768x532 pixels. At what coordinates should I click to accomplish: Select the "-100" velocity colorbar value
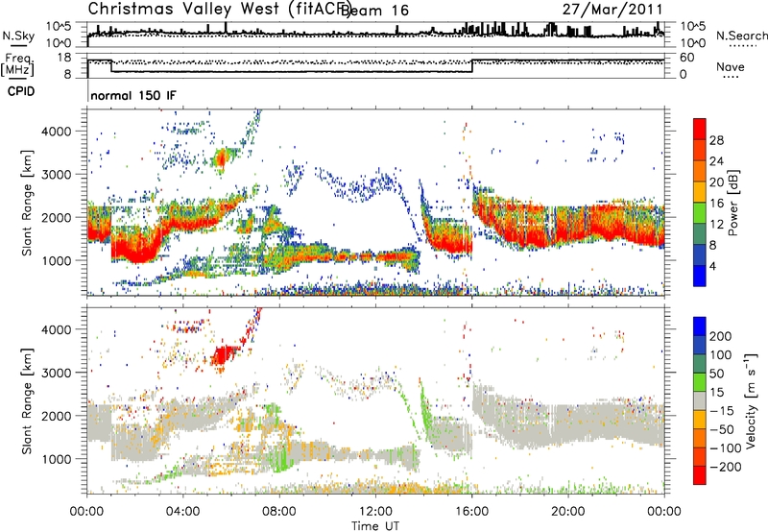click(726, 447)
